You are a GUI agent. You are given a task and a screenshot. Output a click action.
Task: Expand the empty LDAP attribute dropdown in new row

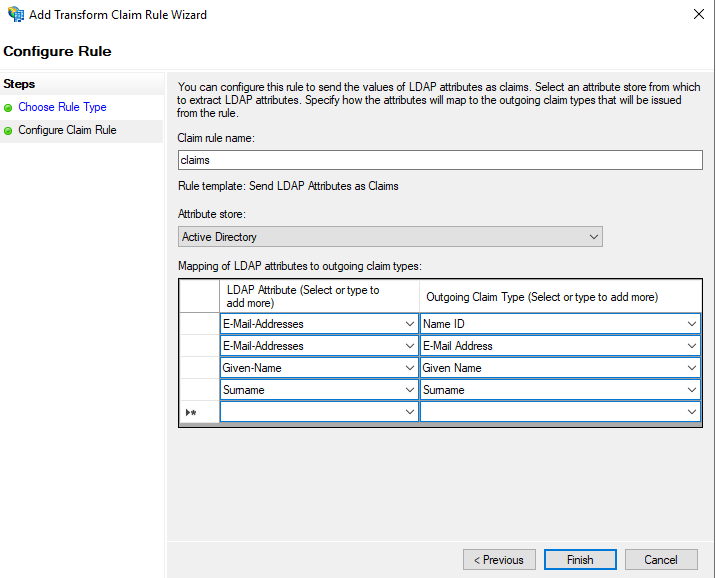[x=410, y=412]
